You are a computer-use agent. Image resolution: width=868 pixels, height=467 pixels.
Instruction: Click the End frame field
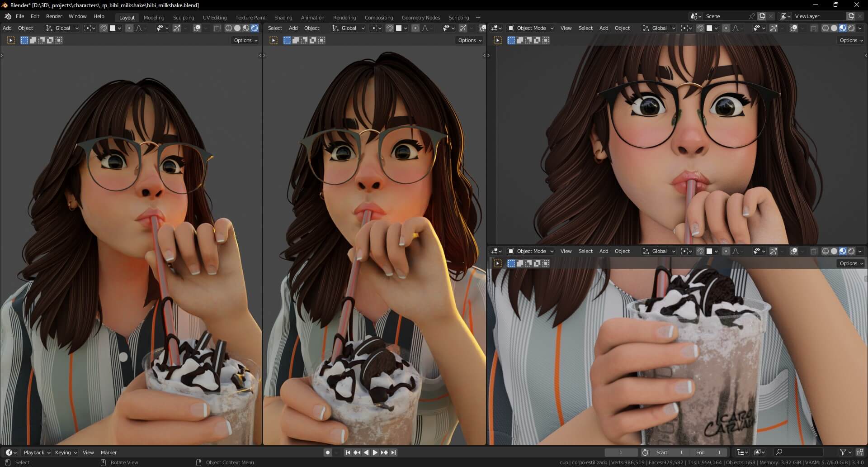click(708, 453)
